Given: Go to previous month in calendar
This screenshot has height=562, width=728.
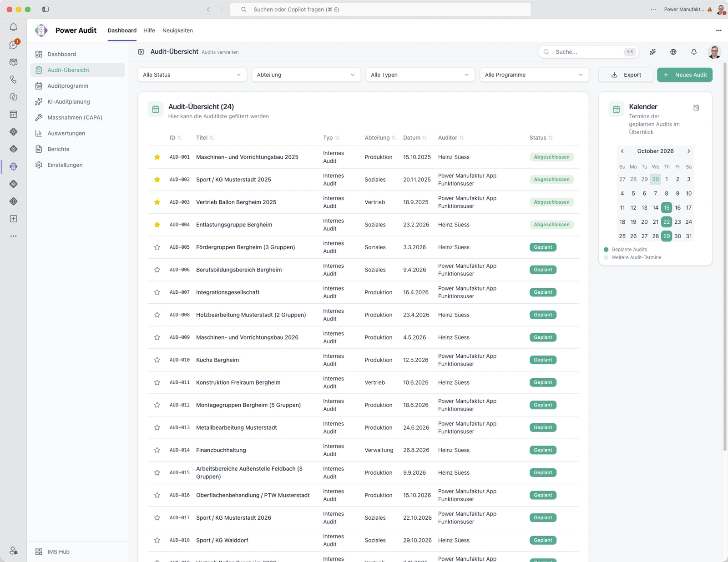Looking at the screenshot, I should [x=622, y=151].
